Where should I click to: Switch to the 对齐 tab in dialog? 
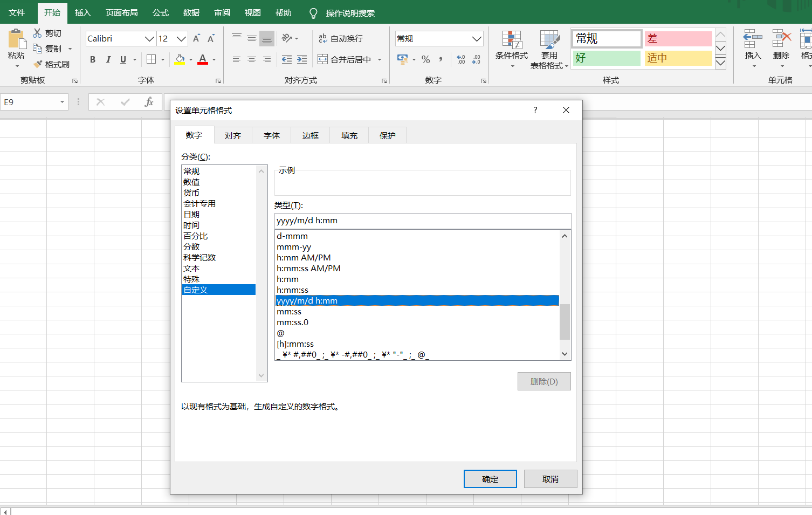click(233, 135)
